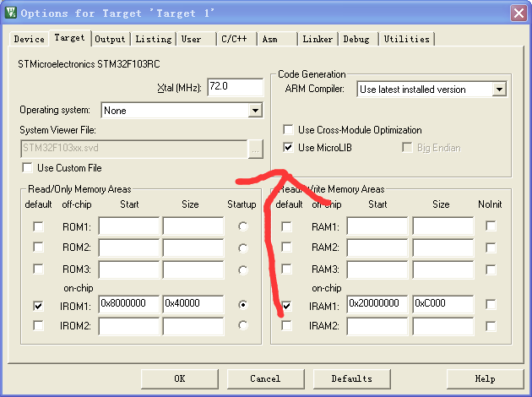The height and width of the screenshot is (397, 532).
Task: Check the ROM1 default checkbox
Action: pyautogui.click(x=38, y=226)
